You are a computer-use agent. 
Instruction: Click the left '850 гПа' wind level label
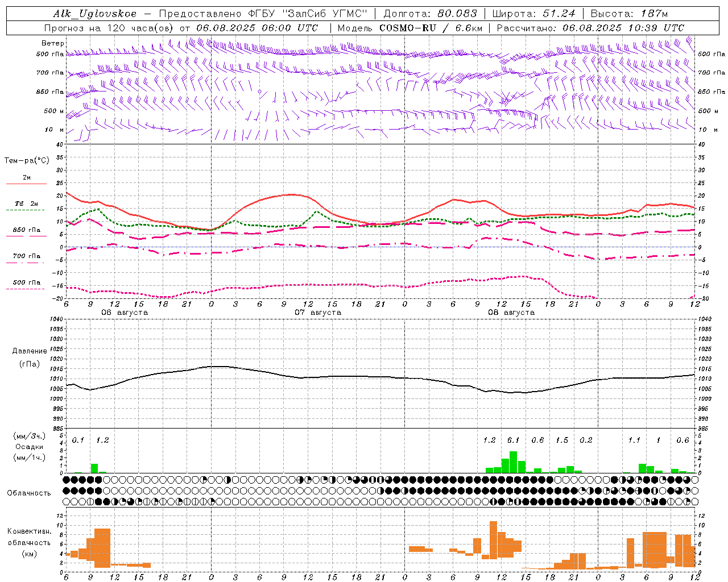[50, 92]
